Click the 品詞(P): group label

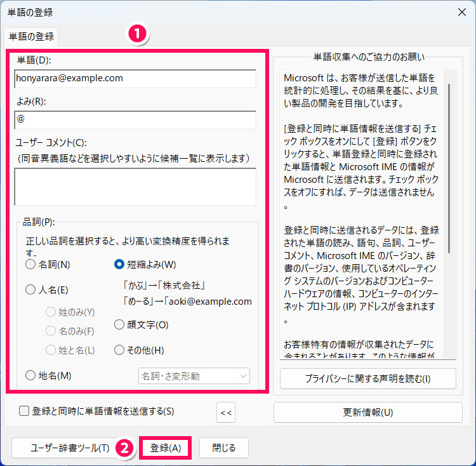[39, 222]
